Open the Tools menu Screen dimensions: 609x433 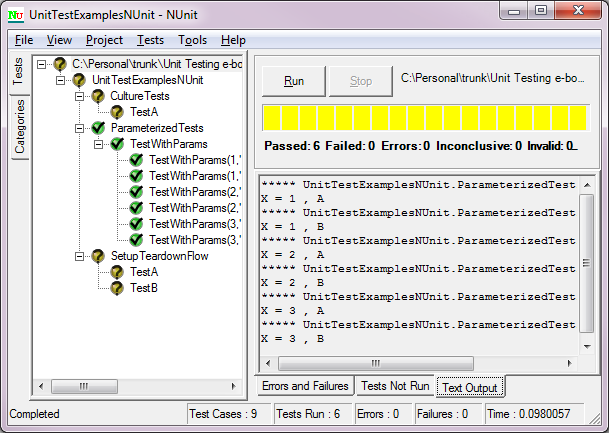coord(192,40)
